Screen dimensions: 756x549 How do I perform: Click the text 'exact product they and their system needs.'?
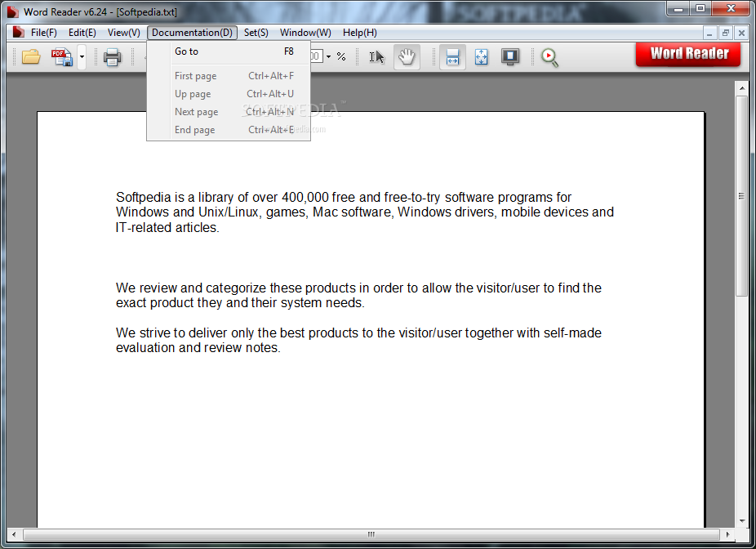[240, 303]
